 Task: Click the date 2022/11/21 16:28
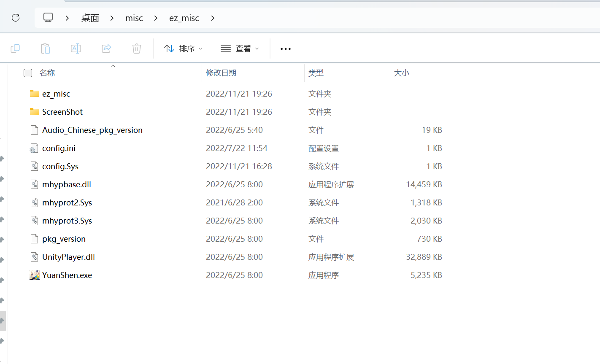click(x=239, y=166)
